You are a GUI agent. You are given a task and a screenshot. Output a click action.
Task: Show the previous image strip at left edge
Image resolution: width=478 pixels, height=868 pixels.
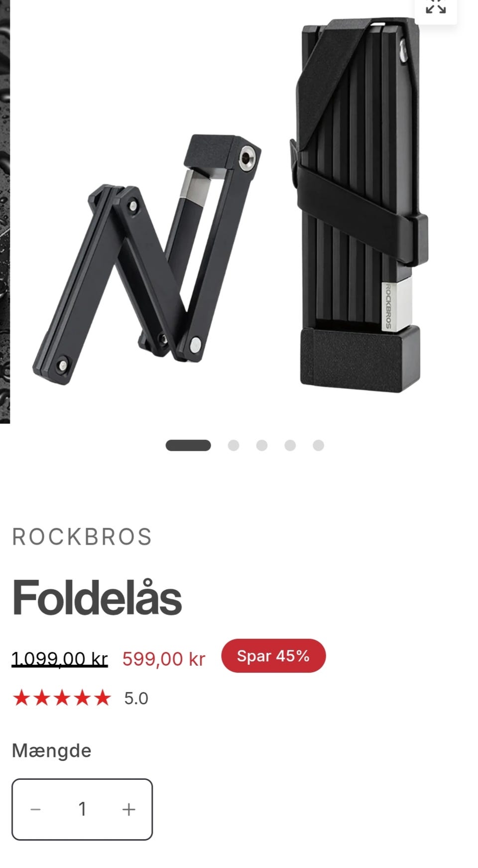coord(5,212)
